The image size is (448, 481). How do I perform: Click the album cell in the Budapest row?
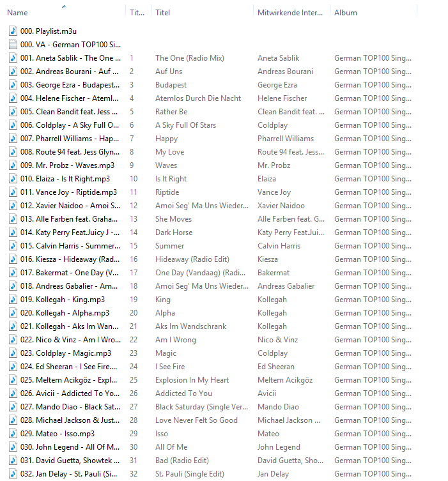373,85
